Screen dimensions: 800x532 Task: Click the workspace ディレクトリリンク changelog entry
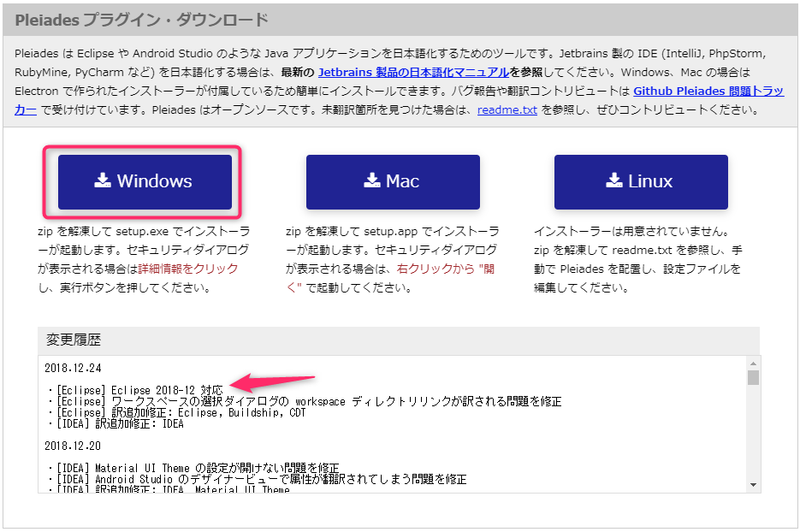pos(305,402)
